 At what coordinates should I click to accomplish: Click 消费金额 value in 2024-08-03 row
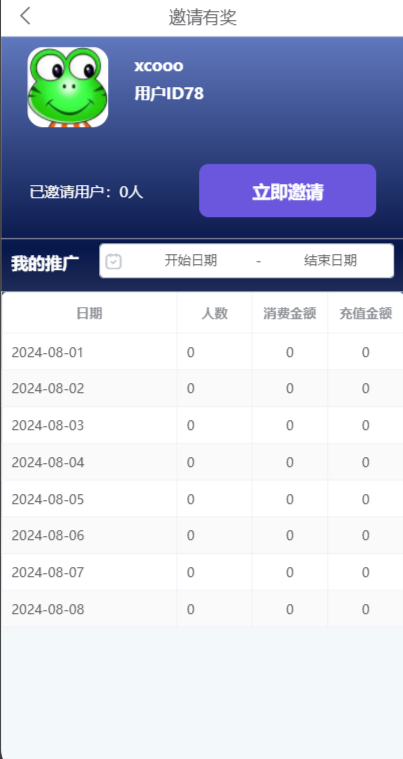290,425
